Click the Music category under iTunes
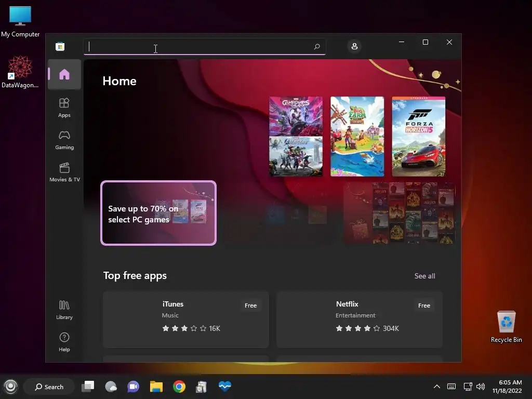Screen dimensions: 532x399 click(x=170, y=315)
